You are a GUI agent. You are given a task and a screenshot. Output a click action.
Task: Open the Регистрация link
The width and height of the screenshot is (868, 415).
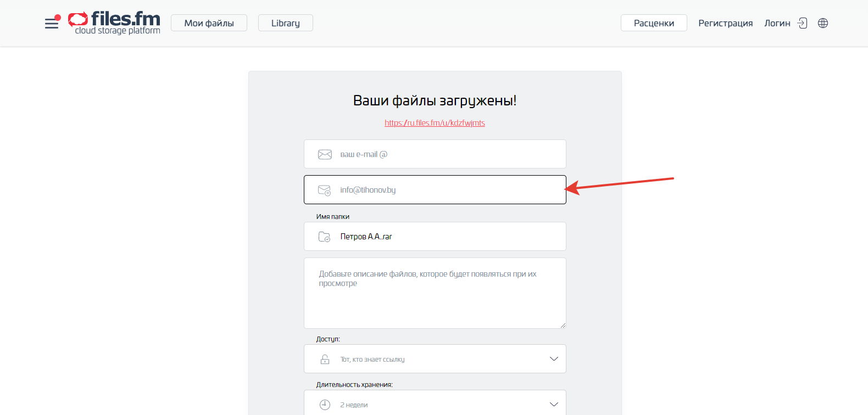(x=725, y=23)
